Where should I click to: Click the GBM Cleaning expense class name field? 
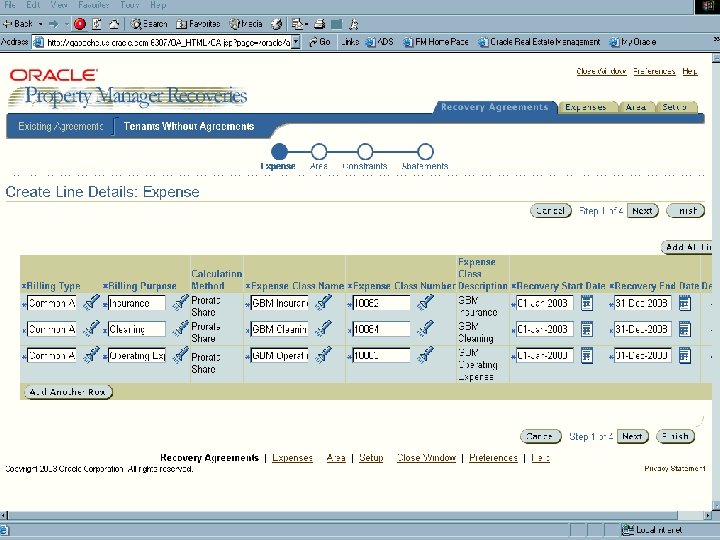coord(280,329)
